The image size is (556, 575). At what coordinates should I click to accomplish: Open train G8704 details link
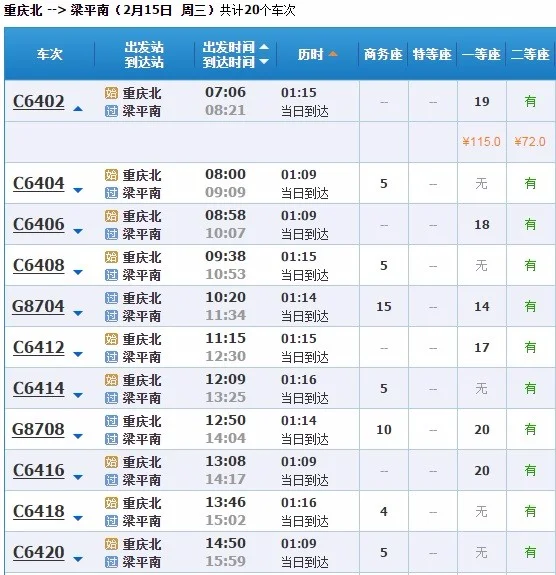(x=38, y=307)
